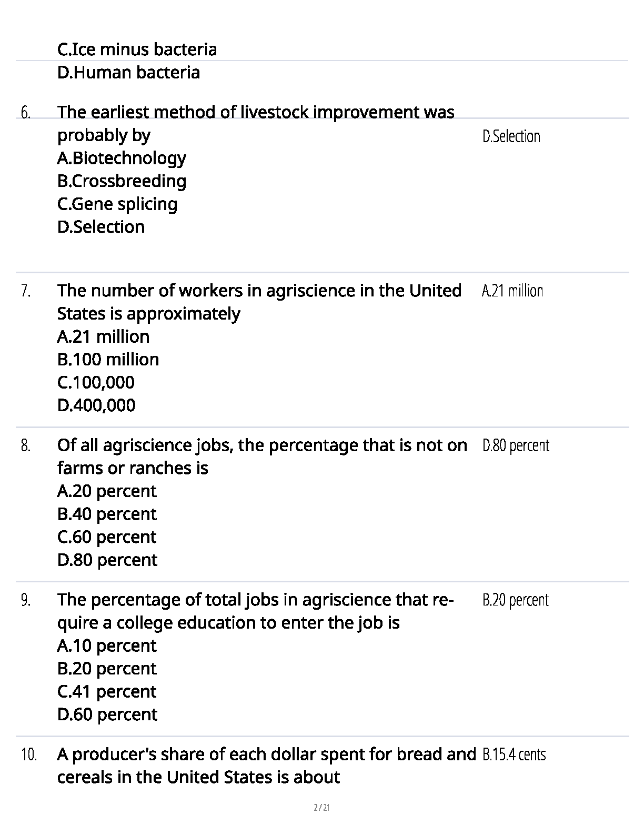The width and height of the screenshot is (644, 834).
Task: Click the 'C.60 percent' option
Action: tap(107, 537)
